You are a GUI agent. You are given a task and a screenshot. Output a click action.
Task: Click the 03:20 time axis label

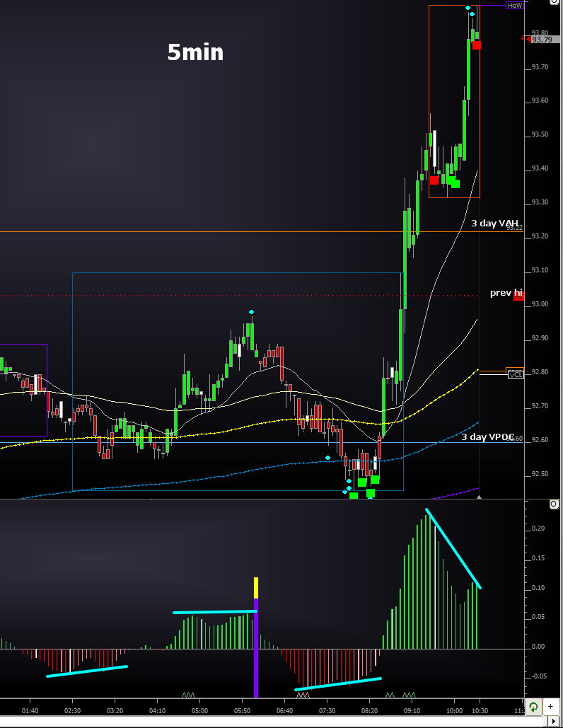click(x=115, y=711)
